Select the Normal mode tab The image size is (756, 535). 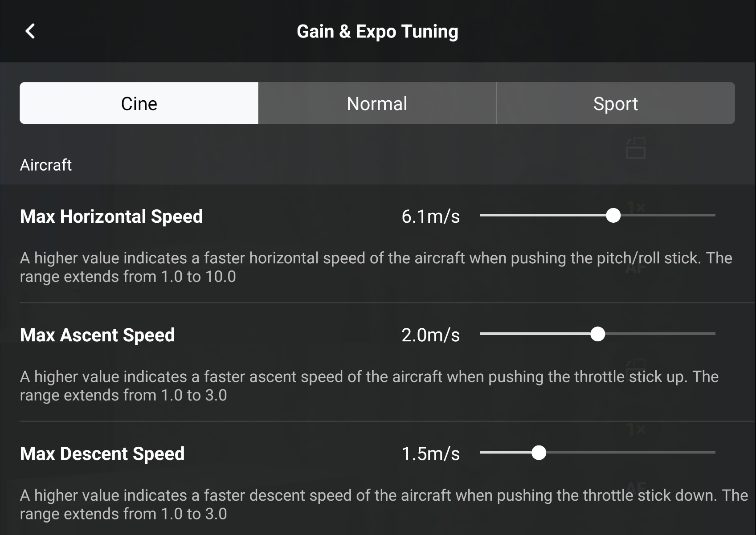click(377, 103)
